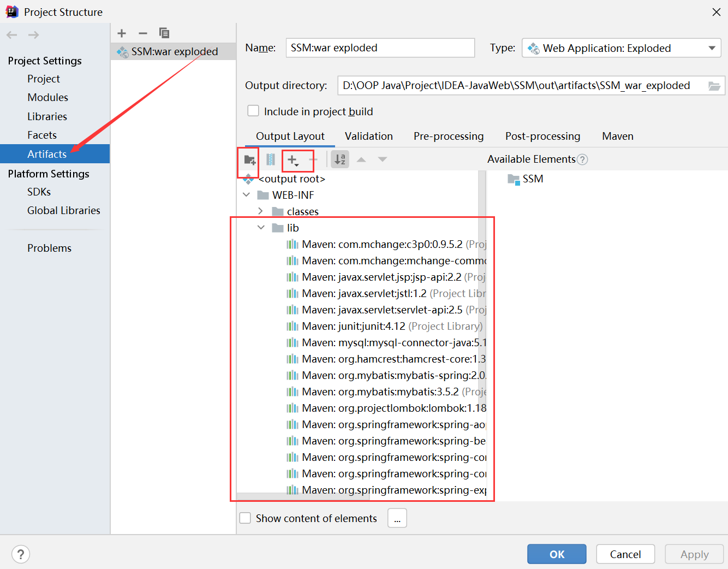Toggle Show content of elements checkbox
This screenshot has height=569, width=728.
pyautogui.click(x=246, y=518)
